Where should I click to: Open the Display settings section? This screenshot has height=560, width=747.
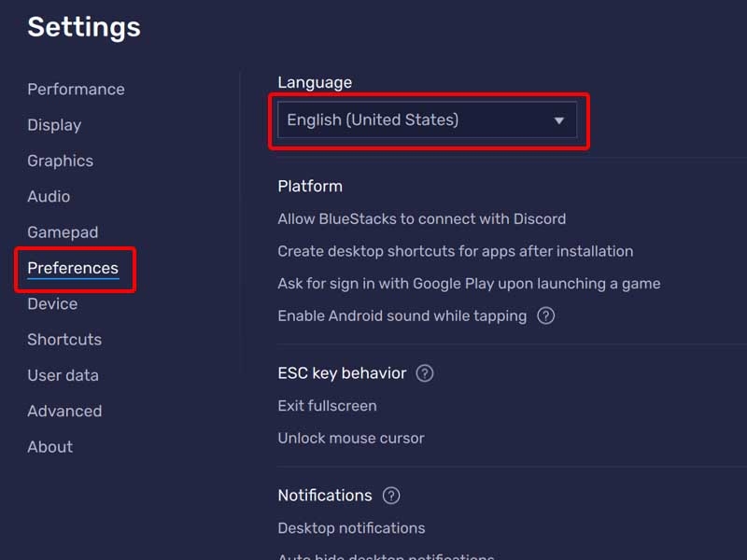click(53, 125)
